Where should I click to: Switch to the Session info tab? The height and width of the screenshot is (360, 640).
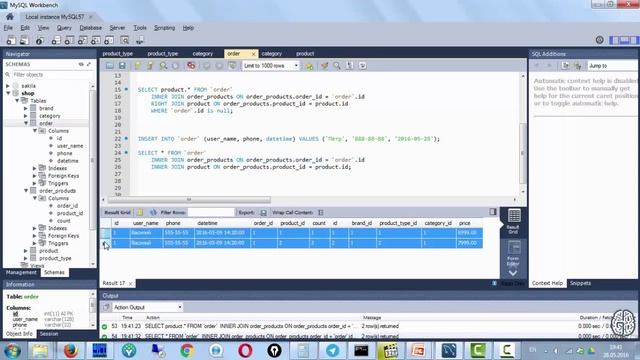49,334
